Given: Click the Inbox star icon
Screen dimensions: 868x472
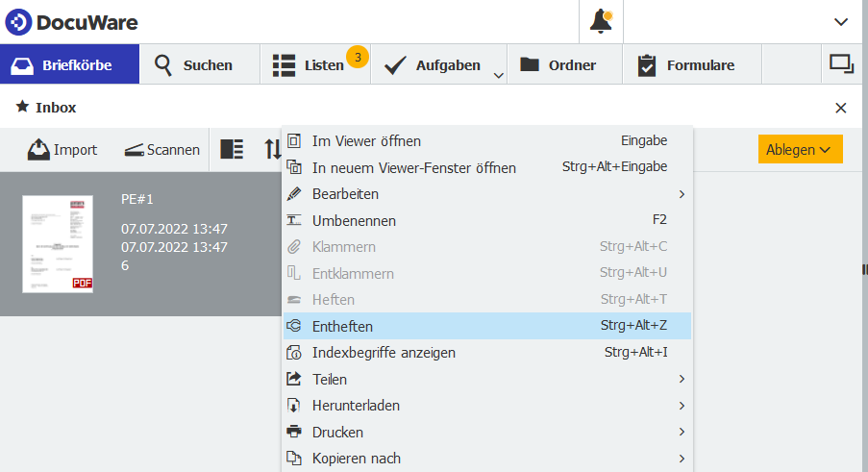Looking at the screenshot, I should tap(22, 107).
